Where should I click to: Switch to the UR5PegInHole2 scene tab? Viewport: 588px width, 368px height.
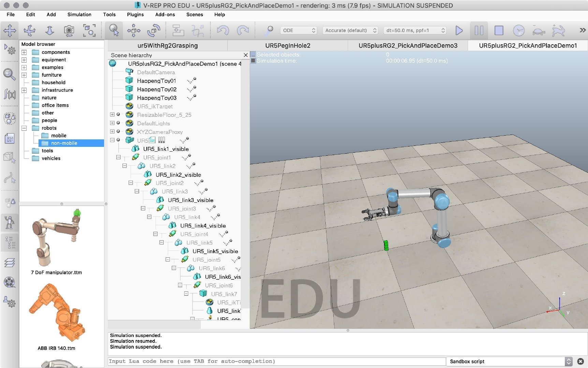pos(288,45)
